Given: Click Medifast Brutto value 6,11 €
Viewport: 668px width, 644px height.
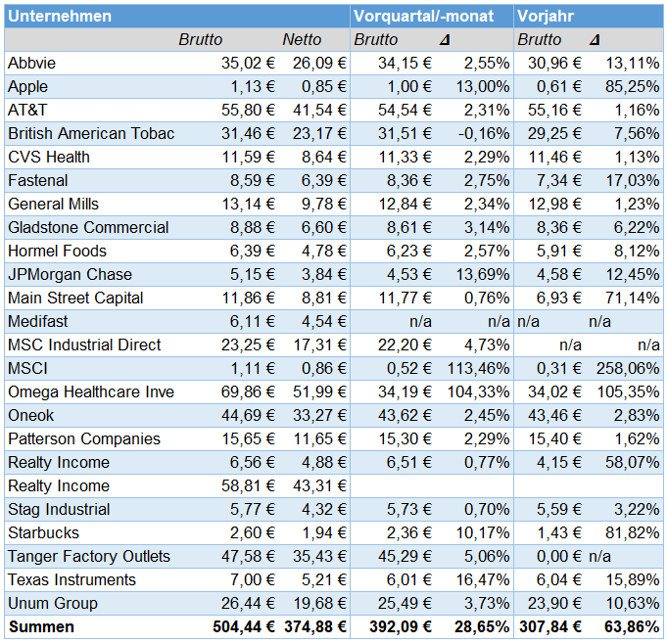Looking at the screenshot, I should click(253, 321).
